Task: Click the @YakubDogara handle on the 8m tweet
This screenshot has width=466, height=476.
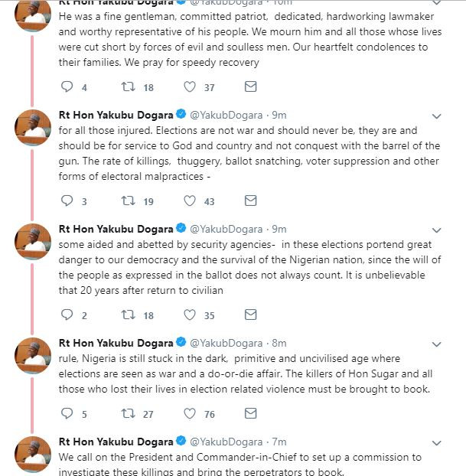Action: point(226,343)
